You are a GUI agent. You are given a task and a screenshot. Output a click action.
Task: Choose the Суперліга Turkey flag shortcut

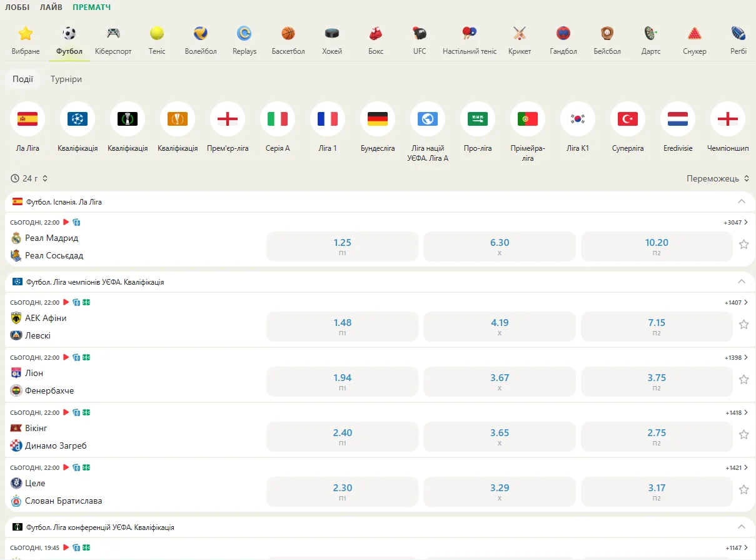(628, 119)
